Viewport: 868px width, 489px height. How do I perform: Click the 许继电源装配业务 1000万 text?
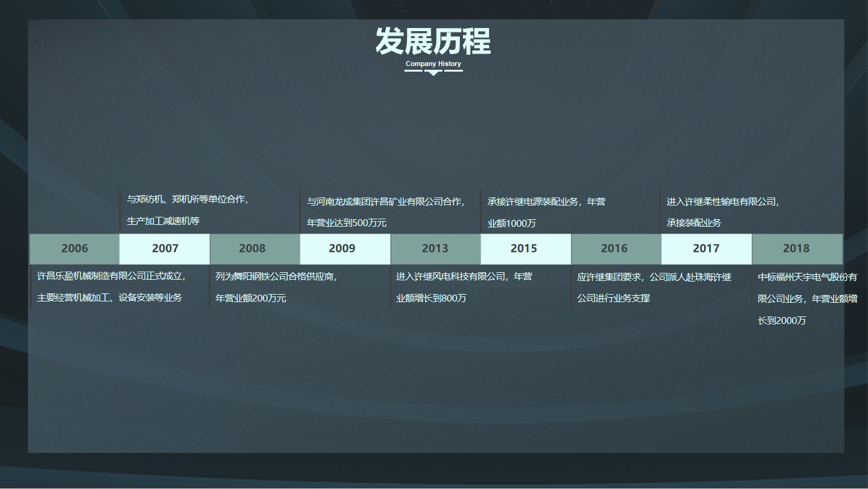click(x=546, y=212)
